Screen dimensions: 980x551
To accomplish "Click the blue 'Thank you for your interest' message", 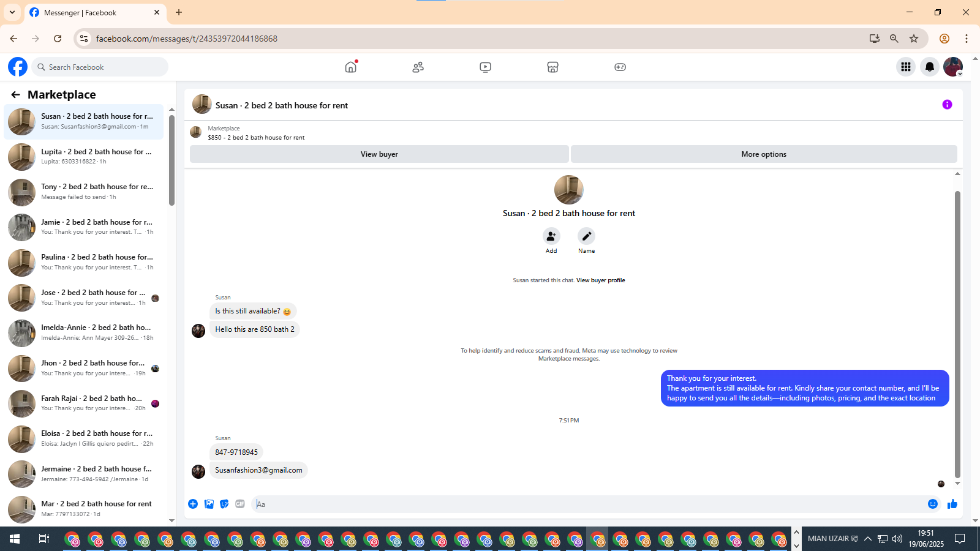I will [805, 388].
